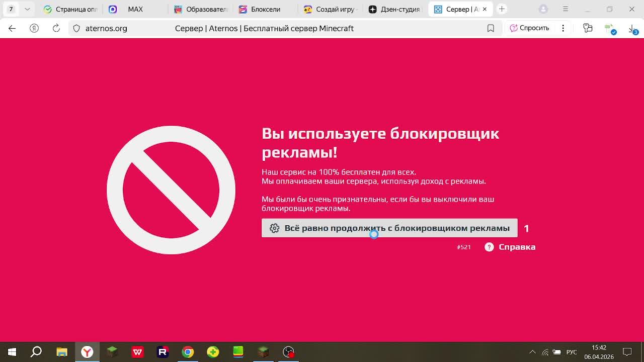Expand the tab list chevron
The height and width of the screenshot is (362, 644).
pyautogui.click(x=27, y=9)
